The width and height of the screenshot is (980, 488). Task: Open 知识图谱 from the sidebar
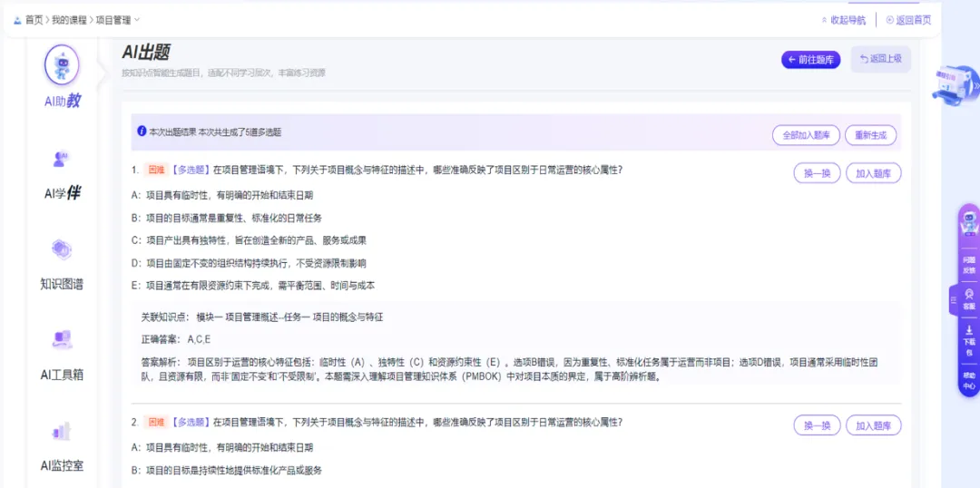[x=62, y=249]
